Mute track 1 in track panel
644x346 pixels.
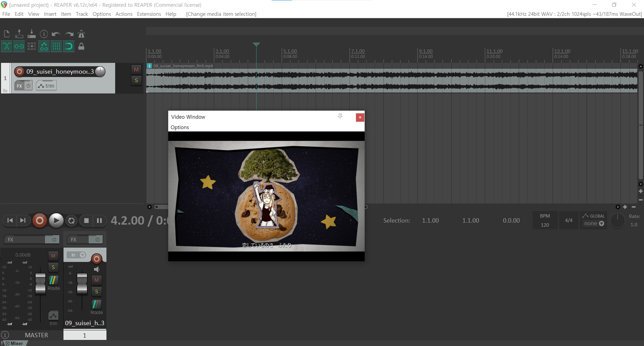click(136, 70)
